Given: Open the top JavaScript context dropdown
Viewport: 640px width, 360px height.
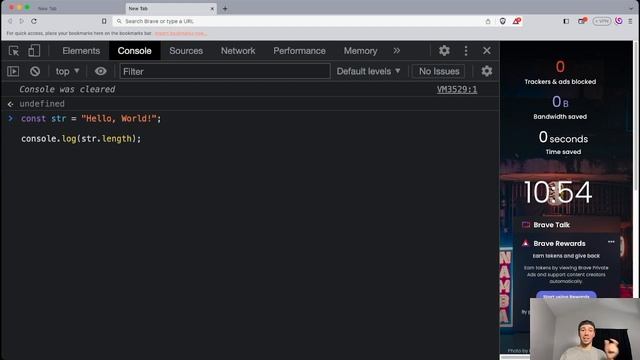Looking at the screenshot, I should (67, 71).
